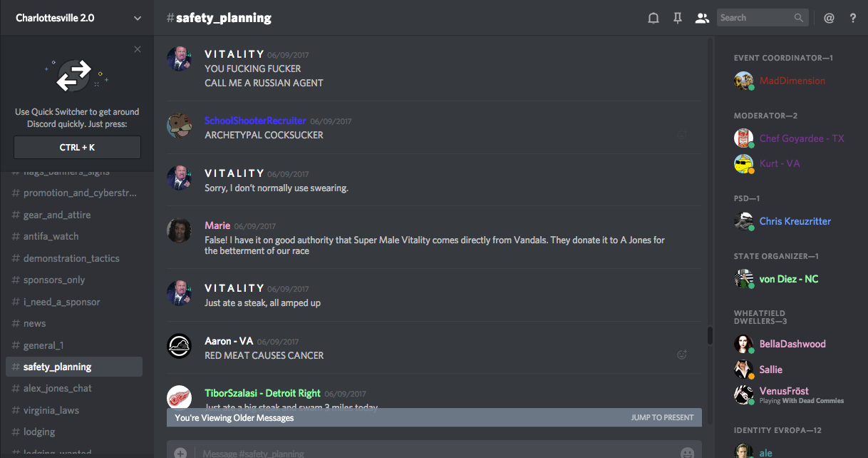Open MadDimension's member profile

point(792,81)
